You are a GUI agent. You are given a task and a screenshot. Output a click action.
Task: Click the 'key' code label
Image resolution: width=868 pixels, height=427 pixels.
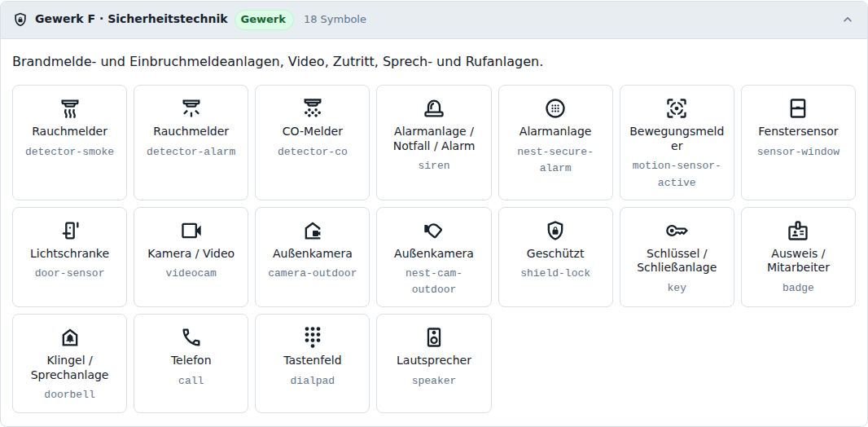(677, 288)
